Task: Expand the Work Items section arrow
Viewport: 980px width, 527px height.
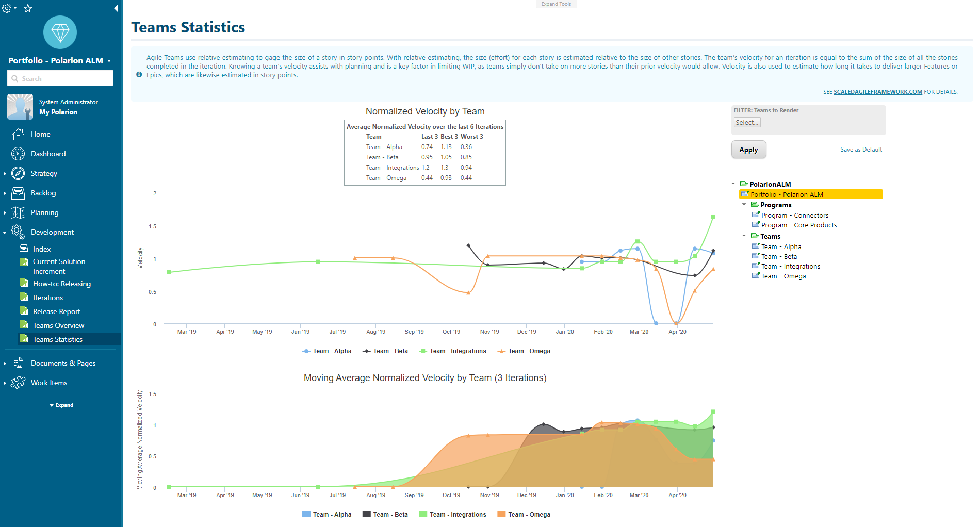Action: pyautogui.click(x=5, y=383)
